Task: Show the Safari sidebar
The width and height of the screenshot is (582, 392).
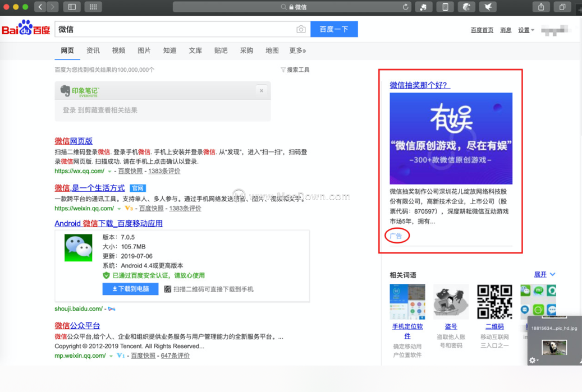Action: tap(72, 7)
